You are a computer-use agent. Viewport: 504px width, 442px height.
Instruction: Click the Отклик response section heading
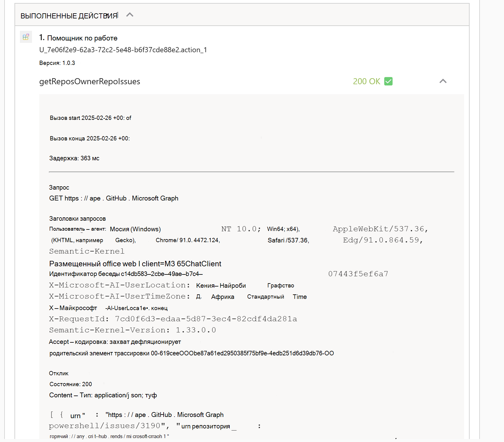tap(59, 373)
